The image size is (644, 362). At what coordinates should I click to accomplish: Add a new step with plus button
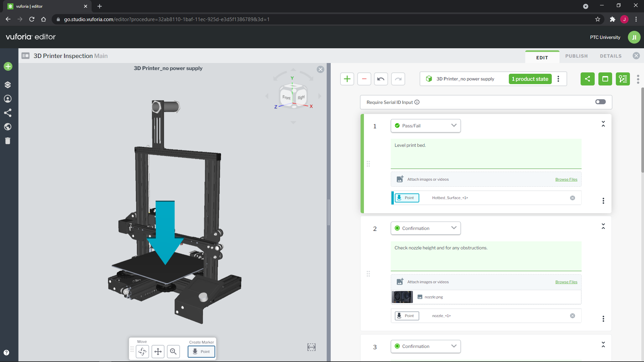(x=347, y=79)
